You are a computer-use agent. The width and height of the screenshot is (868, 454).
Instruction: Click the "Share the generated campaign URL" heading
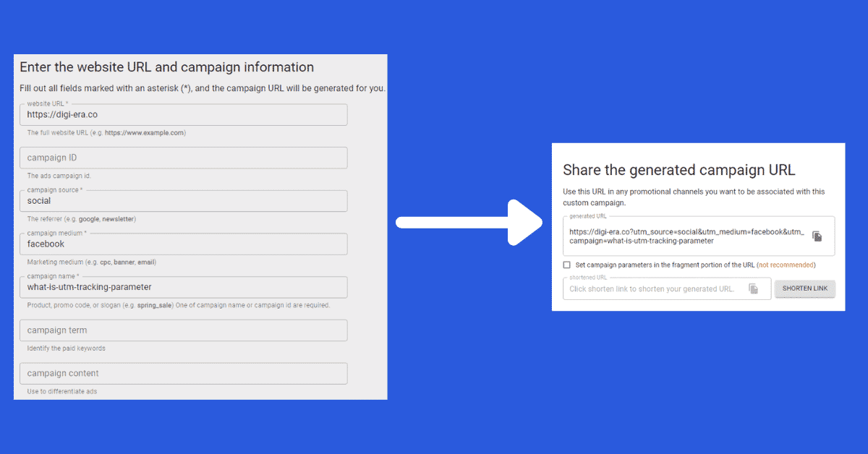(x=678, y=171)
